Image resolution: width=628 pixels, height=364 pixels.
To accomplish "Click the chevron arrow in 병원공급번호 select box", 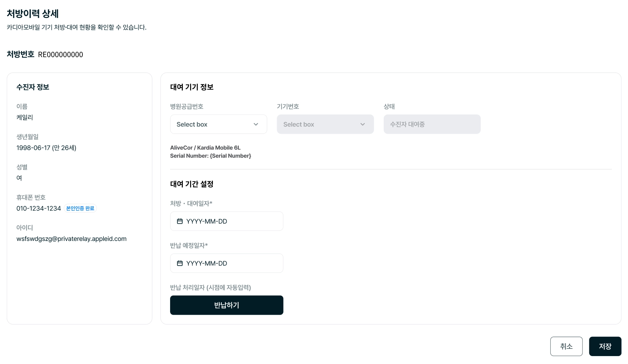I will [x=256, y=124].
